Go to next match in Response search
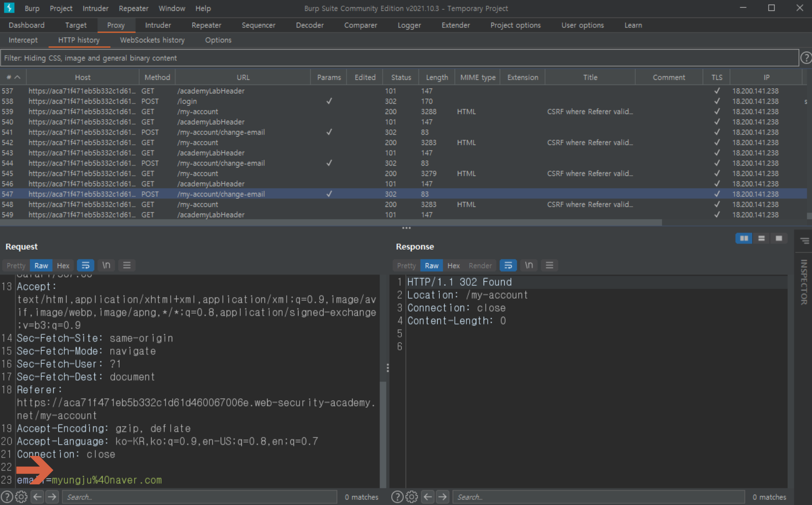This screenshot has width=812, height=505. click(443, 497)
